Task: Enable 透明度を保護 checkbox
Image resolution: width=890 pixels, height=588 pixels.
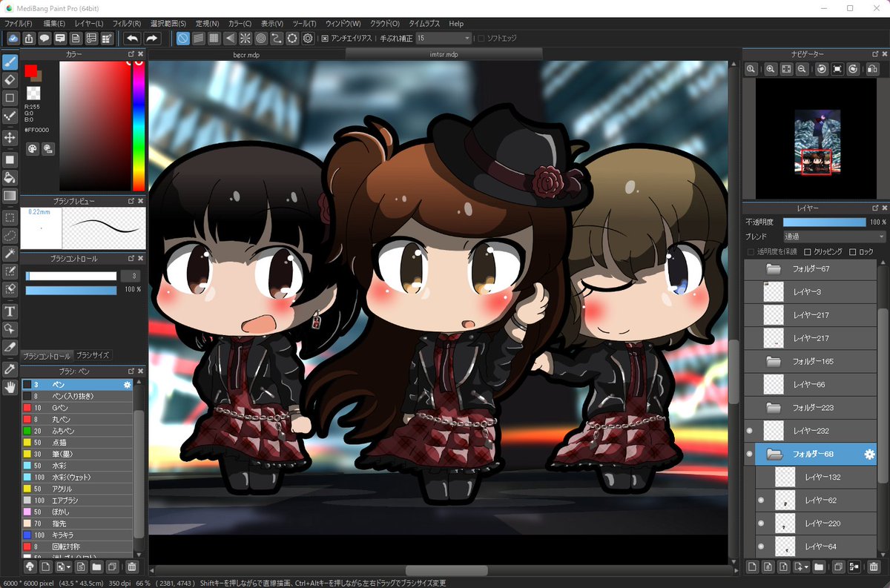Action: tap(751, 252)
